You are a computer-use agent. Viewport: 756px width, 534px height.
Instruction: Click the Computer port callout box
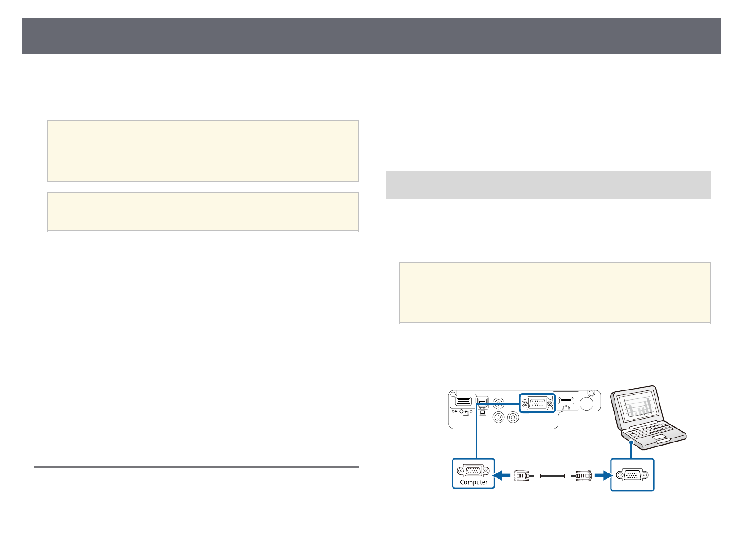coord(473,474)
